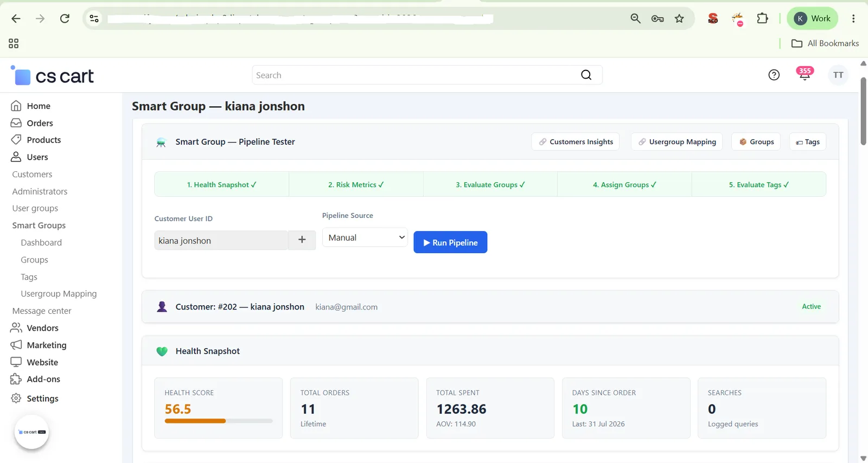This screenshot has height=463, width=868.
Task: Click the Run Pipeline button
Action: point(450,242)
